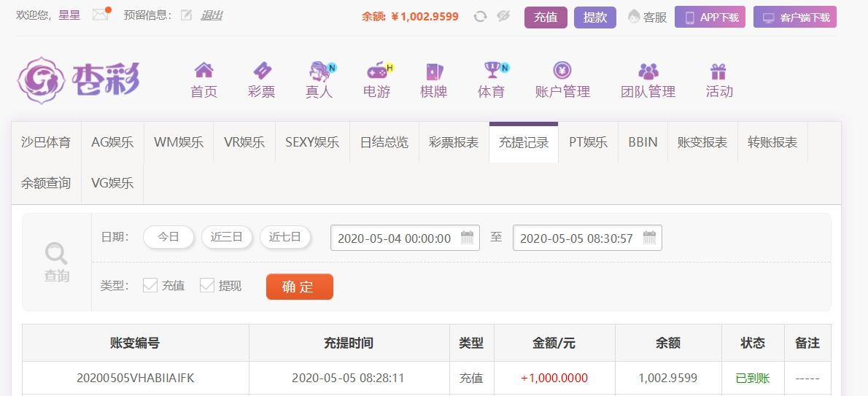The height and width of the screenshot is (396, 868).
Task: Switch to the 账变报表 tab
Action: (702, 142)
